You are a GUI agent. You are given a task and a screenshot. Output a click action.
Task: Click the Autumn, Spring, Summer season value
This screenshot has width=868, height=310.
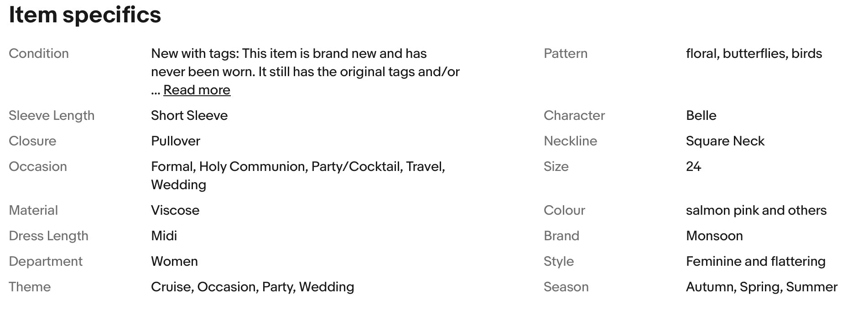(x=761, y=287)
